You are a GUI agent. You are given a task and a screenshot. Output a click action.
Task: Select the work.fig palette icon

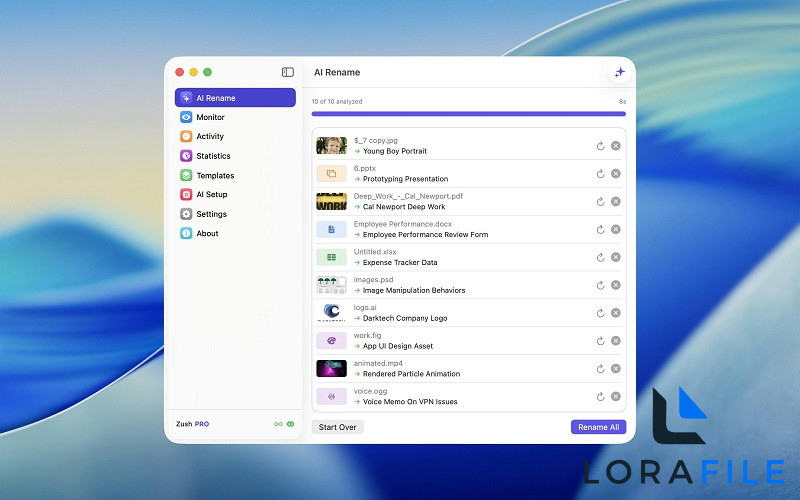coord(332,340)
